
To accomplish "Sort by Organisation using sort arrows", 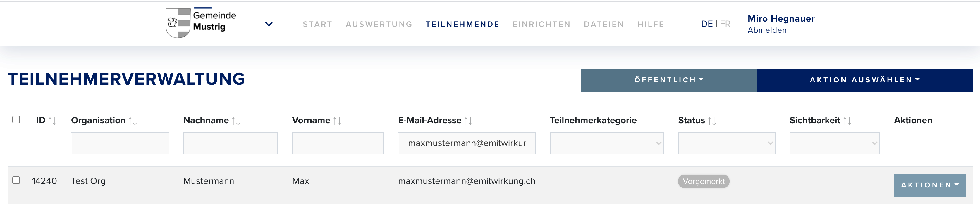I will click(133, 121).
